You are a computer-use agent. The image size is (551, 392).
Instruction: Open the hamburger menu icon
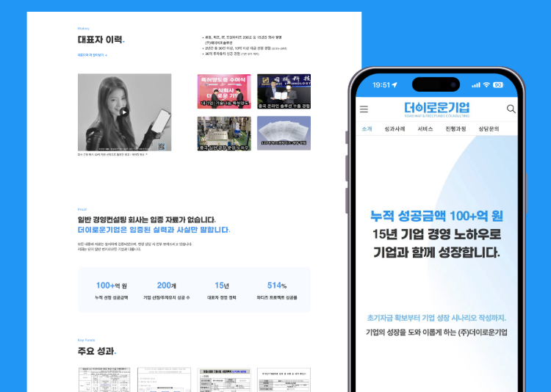click(x=364, y=109)
